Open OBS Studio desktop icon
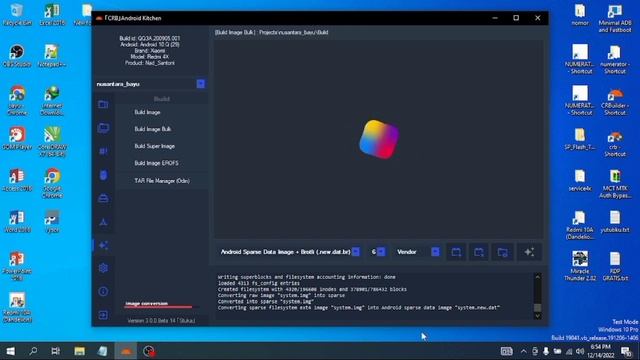Viewport: 640px width, 360px height. coord(17,56)
